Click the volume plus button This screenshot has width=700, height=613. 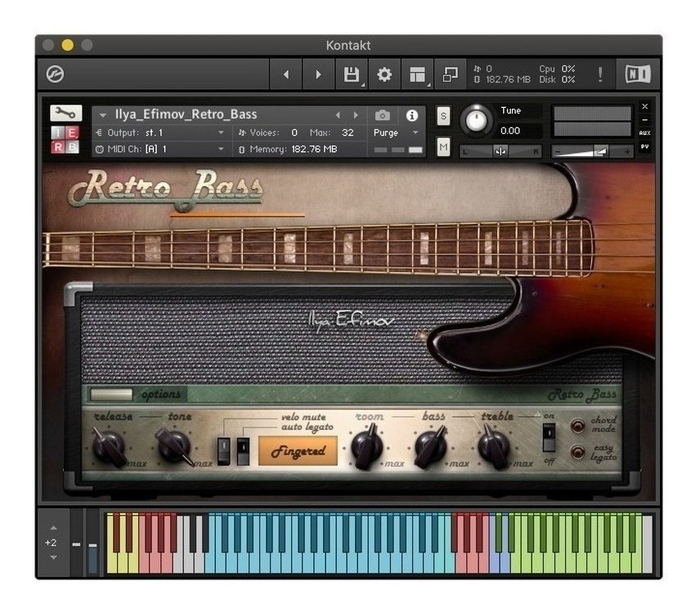(x=626, y=152)
